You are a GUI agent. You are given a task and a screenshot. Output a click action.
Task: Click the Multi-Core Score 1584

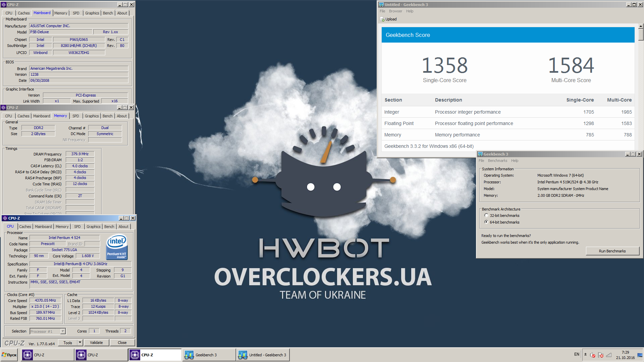pos(571,65)
